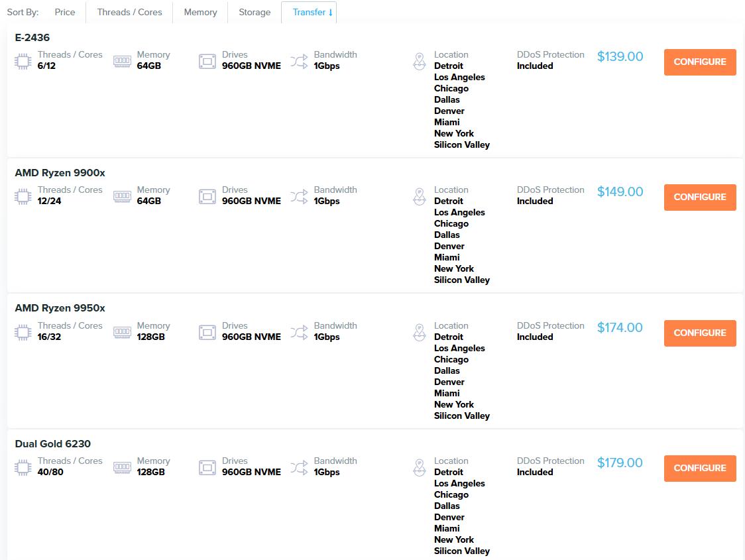The height and width of the screenshot is (560, 745).
Task: Click the bandwidth icon in AMD Ryzen 9900x row
Action: 299,196
